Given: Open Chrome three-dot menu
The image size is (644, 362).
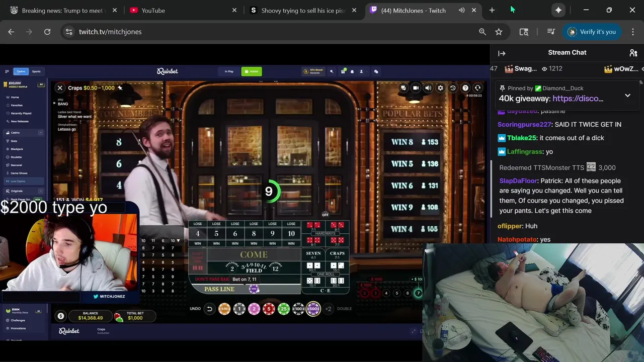Looking at the screenshot, I should coord(633,32).
